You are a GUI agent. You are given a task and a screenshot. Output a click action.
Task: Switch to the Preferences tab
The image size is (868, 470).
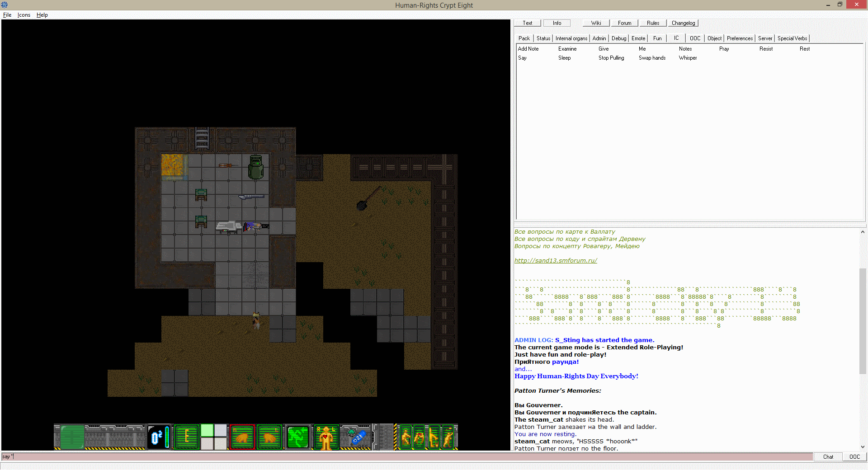coord(740,38)
